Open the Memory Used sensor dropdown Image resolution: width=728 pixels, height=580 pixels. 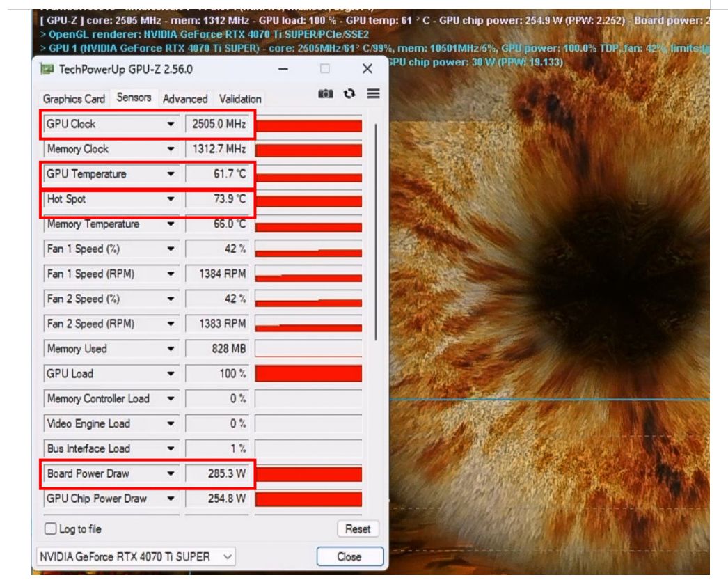(171, 349)
